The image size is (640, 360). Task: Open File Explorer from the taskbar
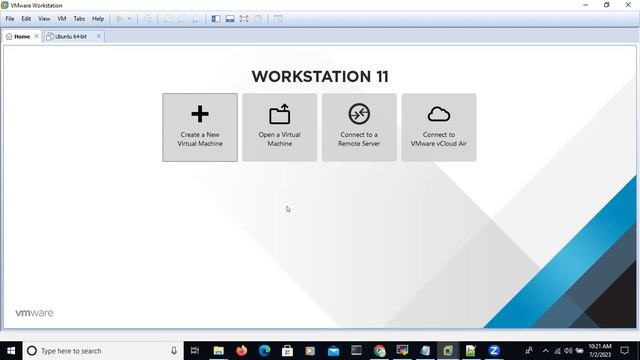tap(219, 351)
